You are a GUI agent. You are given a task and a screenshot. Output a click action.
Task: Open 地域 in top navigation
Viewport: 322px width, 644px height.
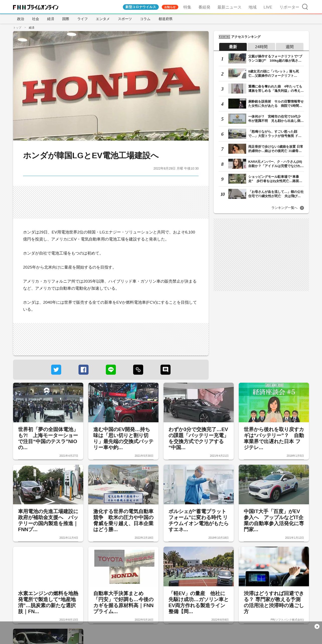tap(252, 7)
